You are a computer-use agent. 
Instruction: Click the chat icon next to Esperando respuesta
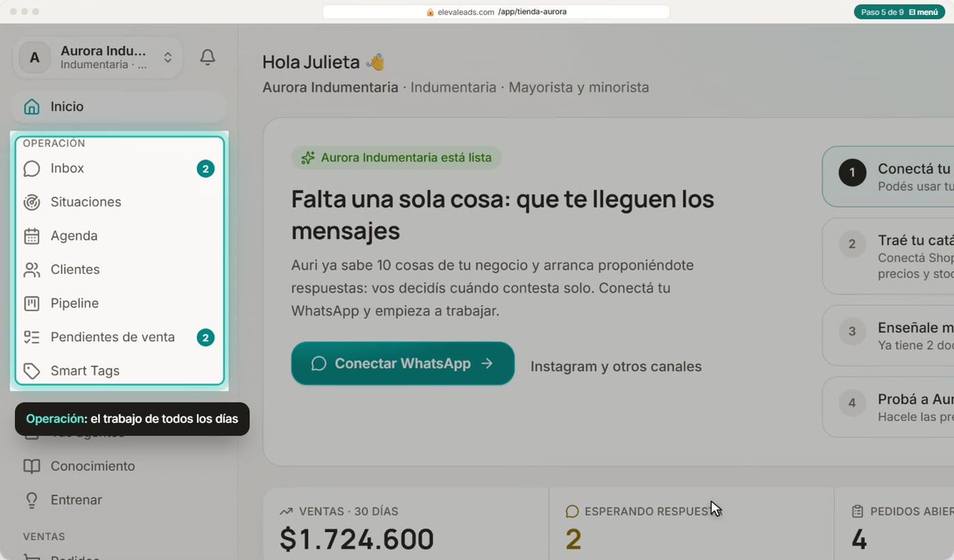tap(572, 511)
